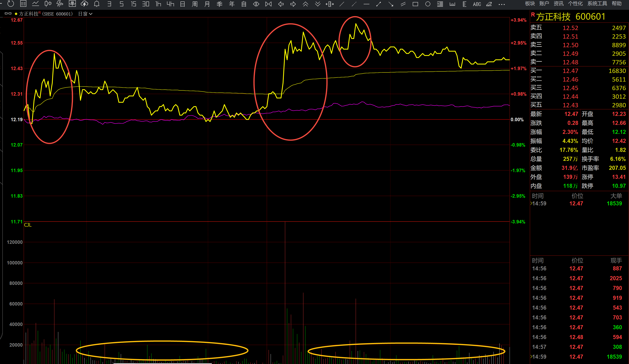The image size is (629, 364).
Task: Select the ellipse drawing tool
Action: [x=428, y=4]
